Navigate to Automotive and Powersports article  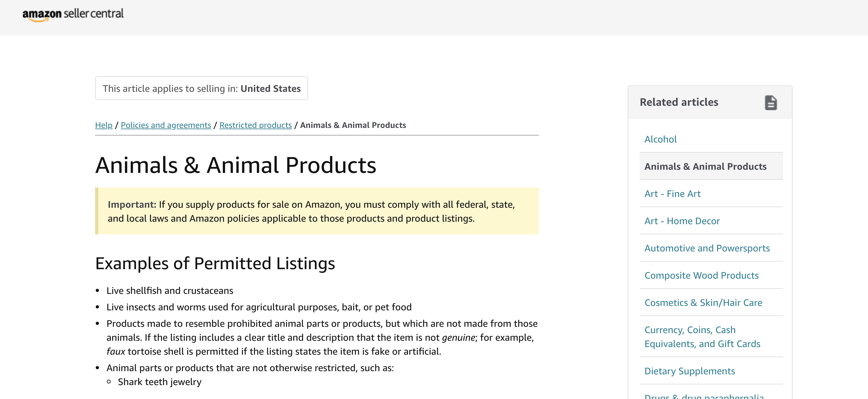pos(707,249)
